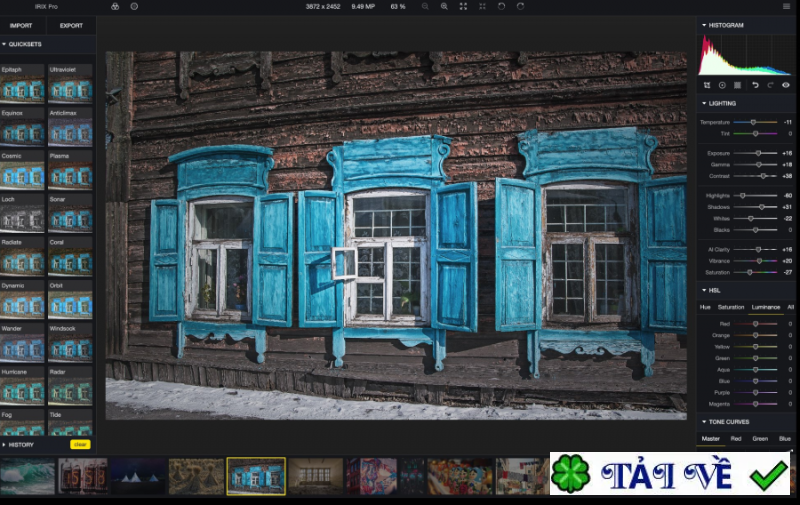Select the Red tone curve tab
Screen dimensions: 800x505
[x=738, y=438]
